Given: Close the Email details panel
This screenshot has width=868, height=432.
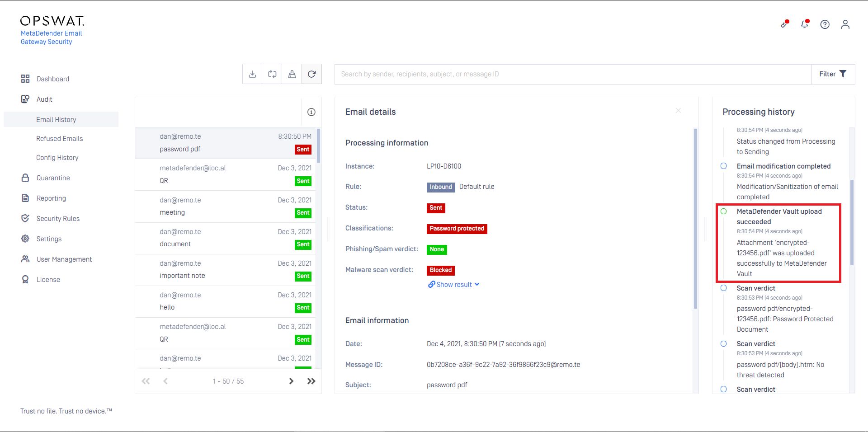Looking at the screenshot, I should (678, 110).
